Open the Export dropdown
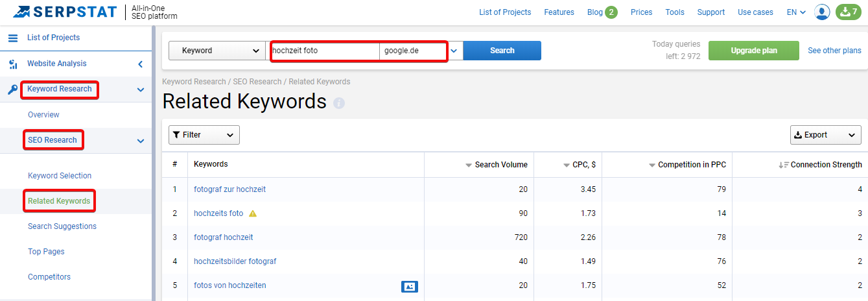This screenshot has width=868, height=301. tap(826, 135)
